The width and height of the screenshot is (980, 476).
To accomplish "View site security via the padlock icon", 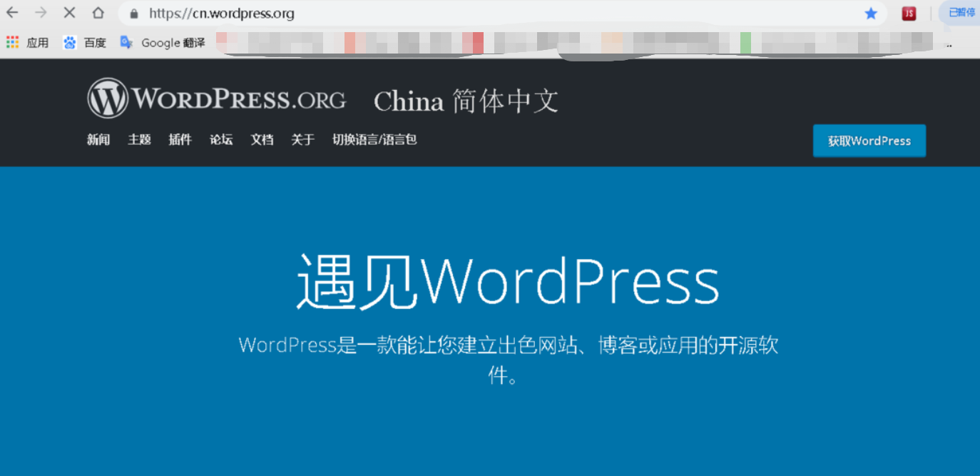I will click(x=133, y=14).
